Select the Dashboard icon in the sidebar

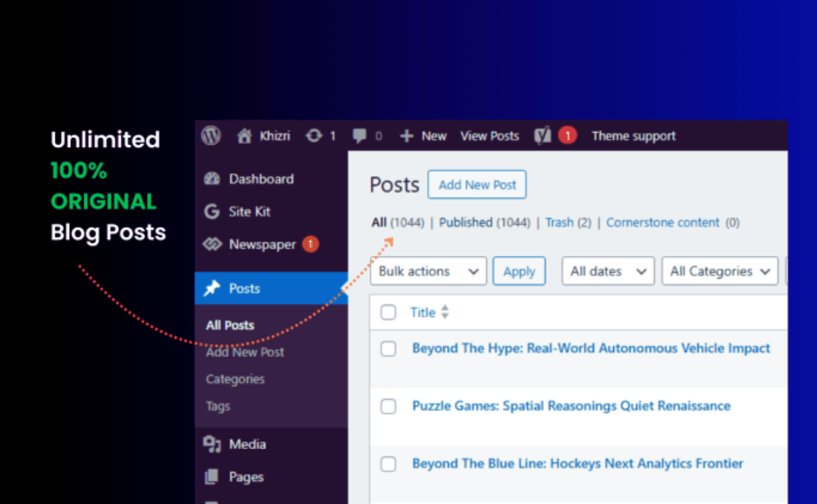click(x=211, y=178)
